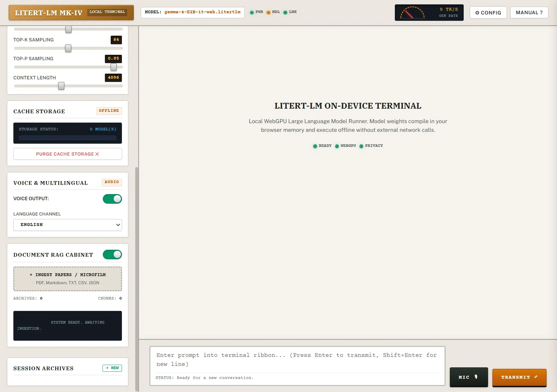Click the token rate gauge dial
This screenshot has width=557, height=392.
click(412, 13)
